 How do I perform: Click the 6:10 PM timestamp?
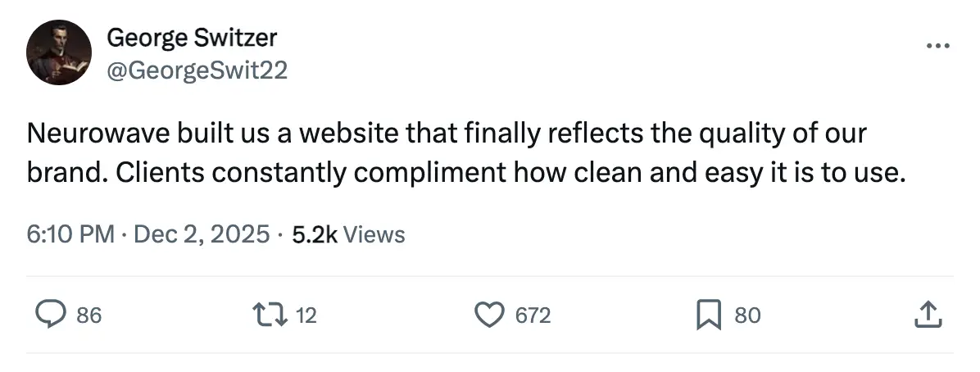70,234
